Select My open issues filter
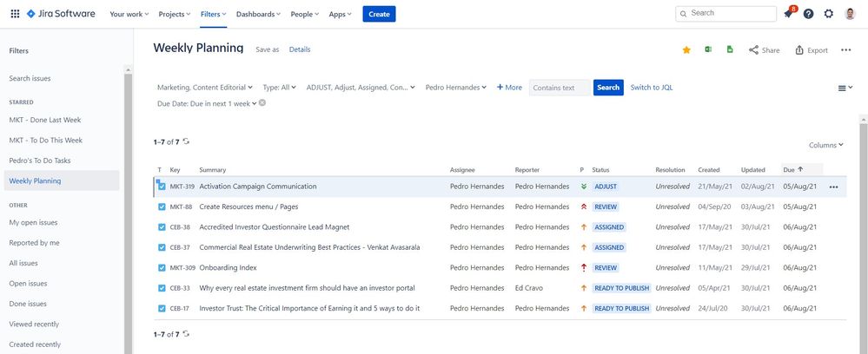868x354 pixels. point(33,223)
